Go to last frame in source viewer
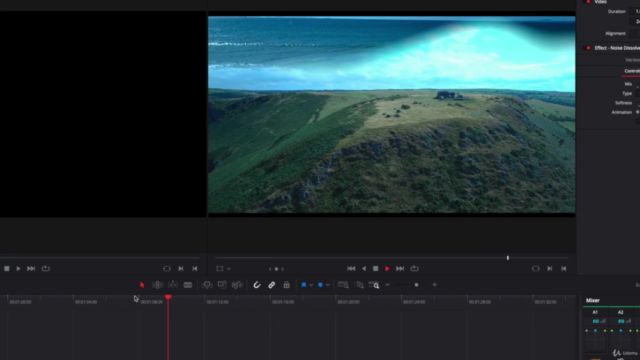 tap(31, 269)
